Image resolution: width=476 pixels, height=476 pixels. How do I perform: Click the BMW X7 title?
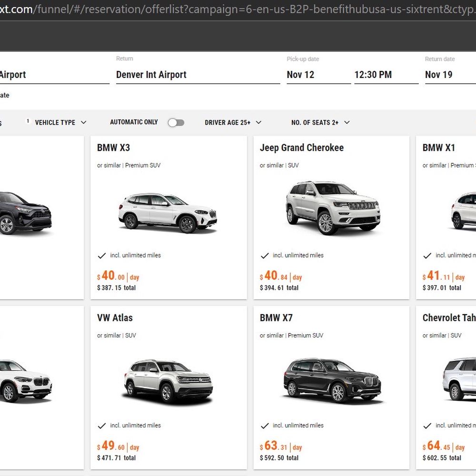(276, 317)
